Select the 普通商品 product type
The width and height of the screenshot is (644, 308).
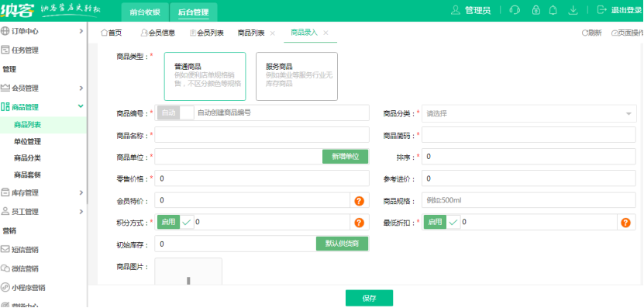coord(205,76)
